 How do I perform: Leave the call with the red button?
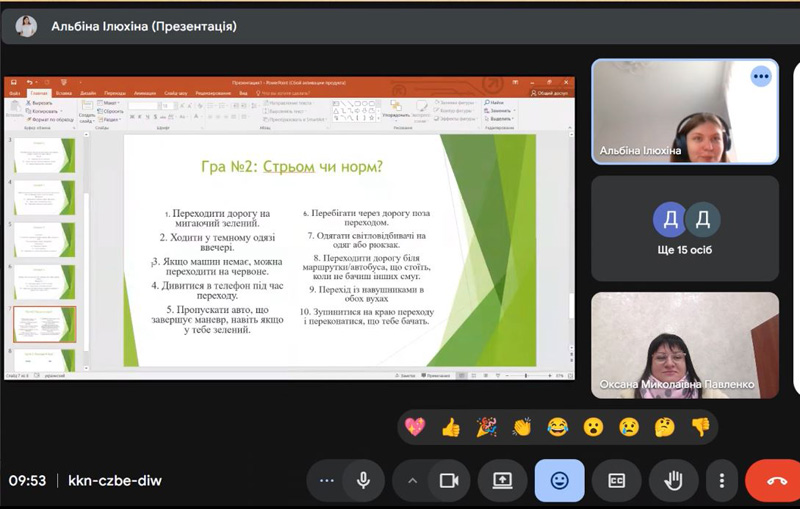pyautogui.click(x=776, y=481)
